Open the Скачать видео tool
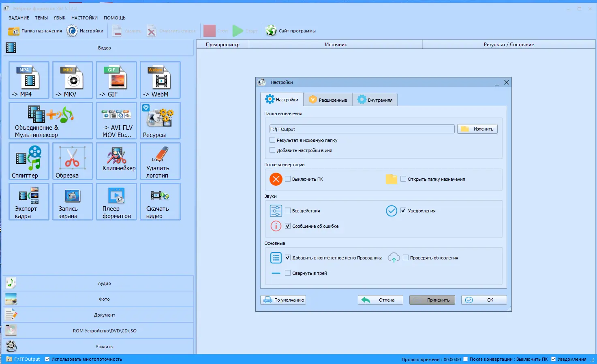Screen dimensions: 597x364 tap(160, 201)
